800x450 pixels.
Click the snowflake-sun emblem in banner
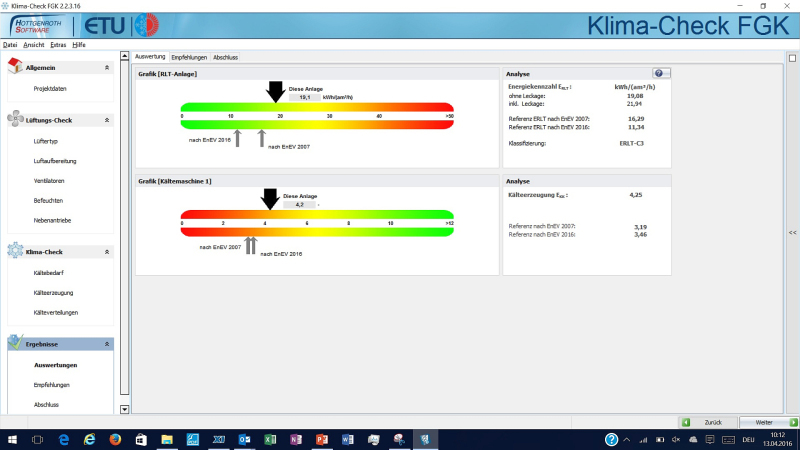[146, 25]
